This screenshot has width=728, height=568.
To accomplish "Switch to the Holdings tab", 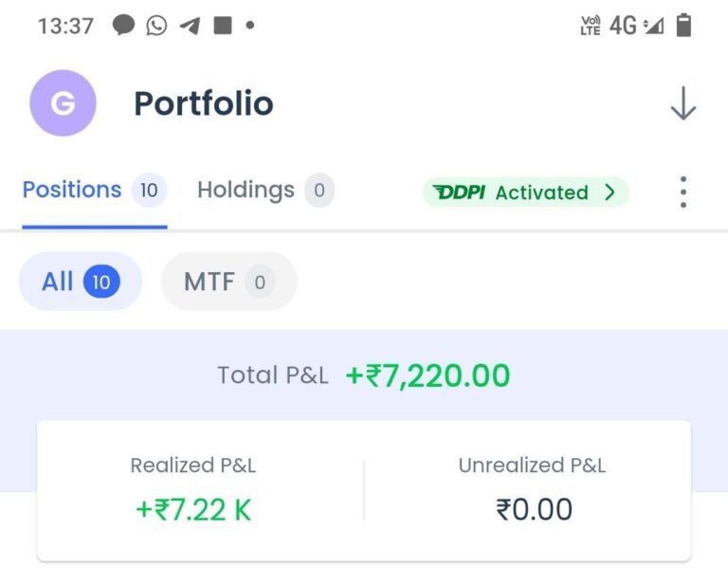I will click(246, 190).
